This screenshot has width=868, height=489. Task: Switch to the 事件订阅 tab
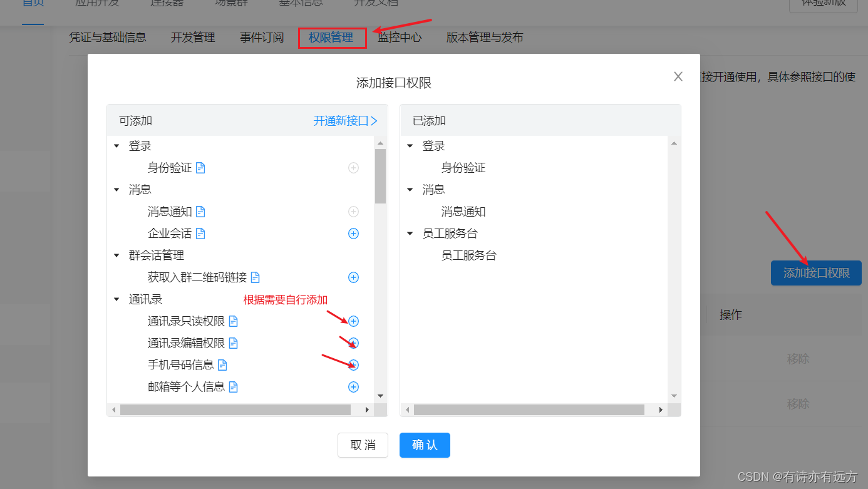pyautogui.click(x=262, y=38)
